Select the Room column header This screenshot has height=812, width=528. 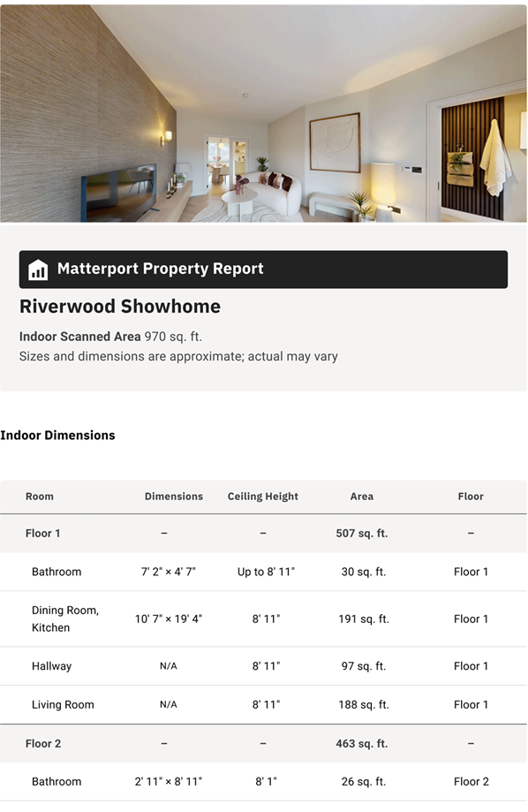coord(40,497)
